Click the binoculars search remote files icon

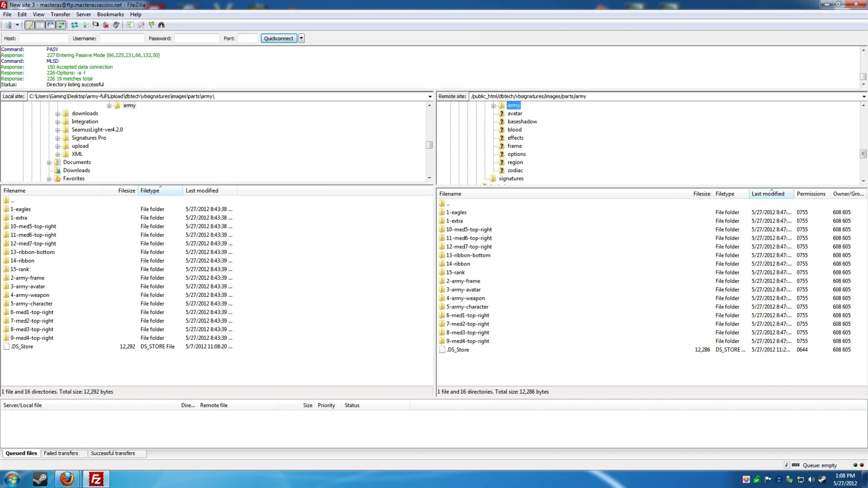click(162, 25)
